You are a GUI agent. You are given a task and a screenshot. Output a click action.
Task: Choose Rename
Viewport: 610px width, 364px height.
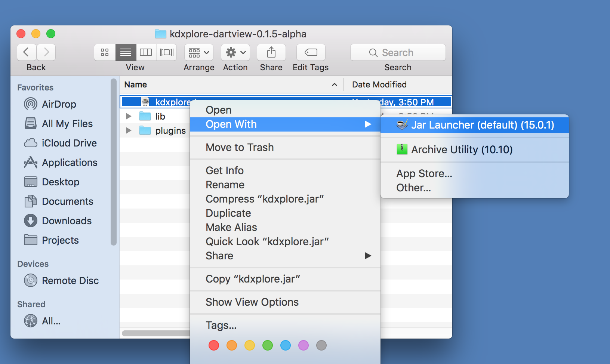[x=285, y=185]
